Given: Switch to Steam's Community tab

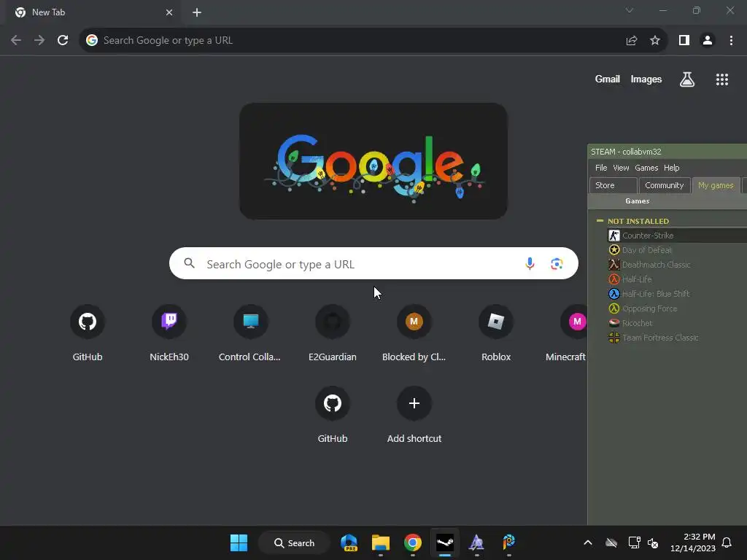Looking at the screenshot, I should coord(664,185).
